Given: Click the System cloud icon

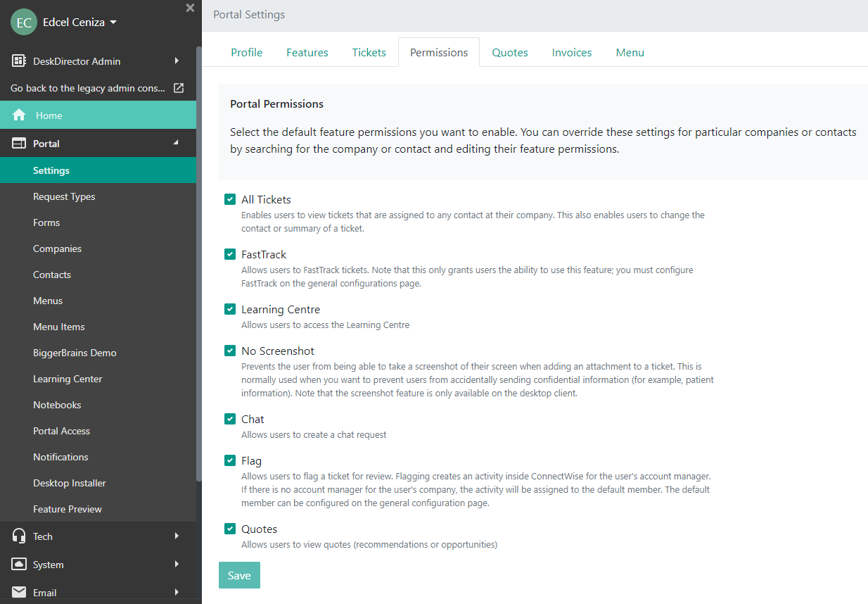Looking at the screenshot, I should 19,565.
